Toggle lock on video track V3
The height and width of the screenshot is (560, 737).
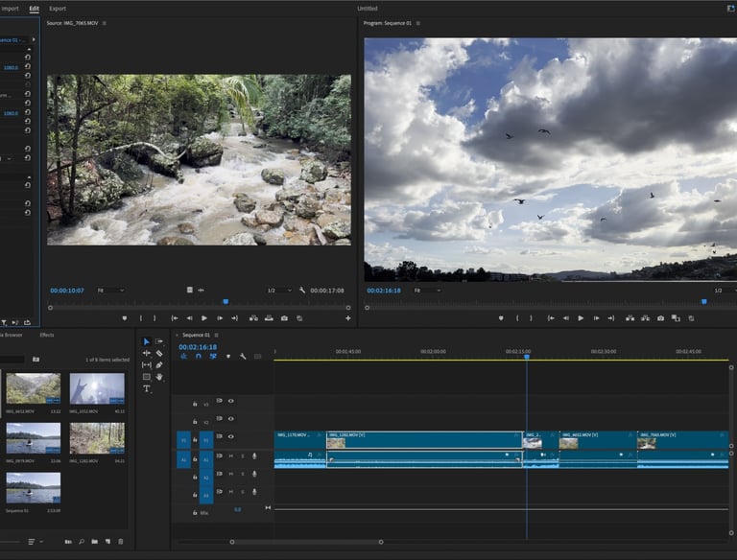[x=195, y=404]
